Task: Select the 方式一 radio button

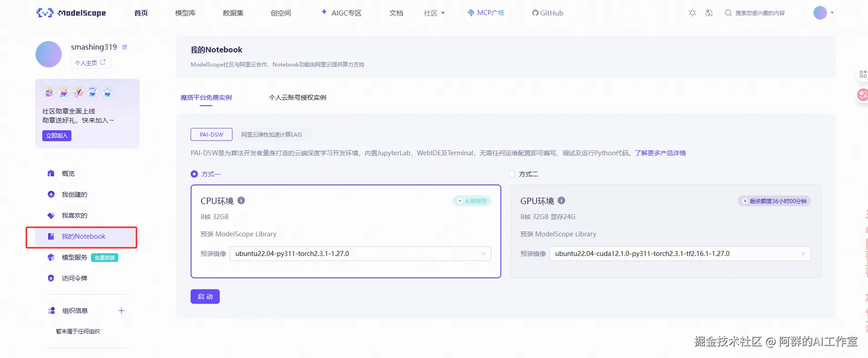Action: click(x=194, y=174)
